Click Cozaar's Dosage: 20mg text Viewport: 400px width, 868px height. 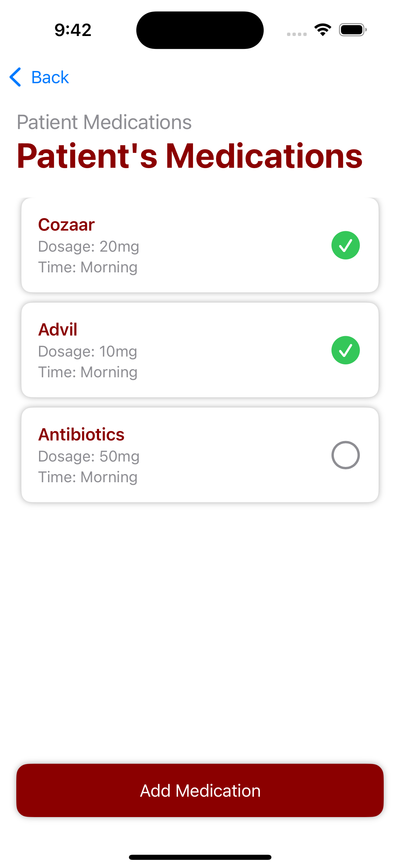[x=89, y=247]
